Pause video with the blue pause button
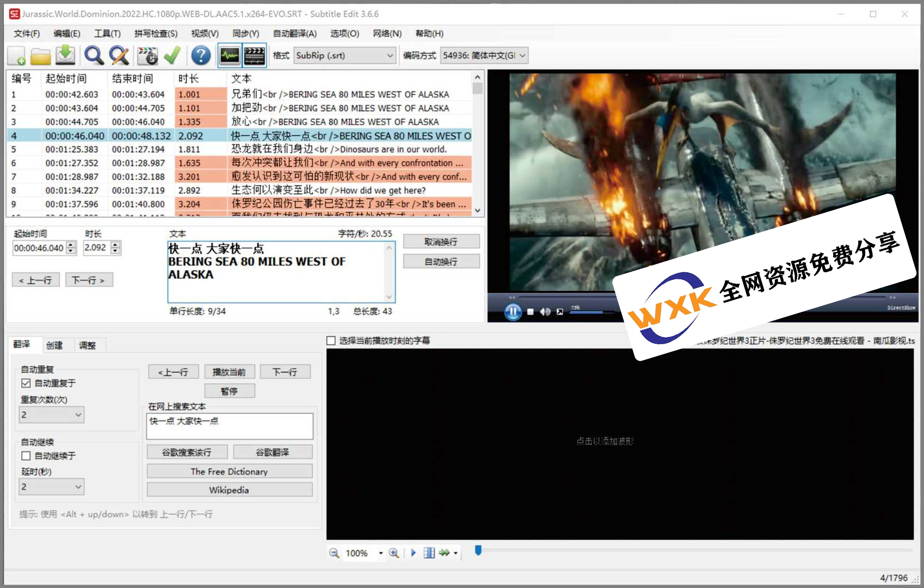This screenshot has width=924, height=588. [x=513, y=312]
